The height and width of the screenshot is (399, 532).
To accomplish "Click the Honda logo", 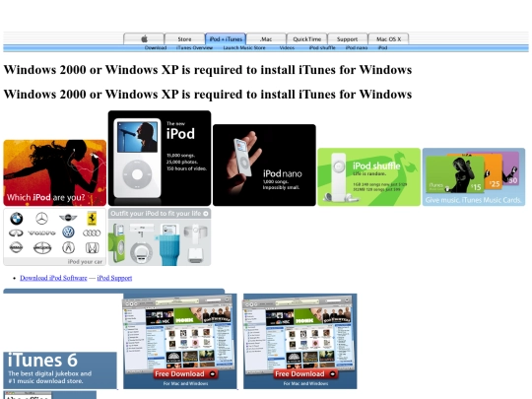I will [x=92, y=248].
